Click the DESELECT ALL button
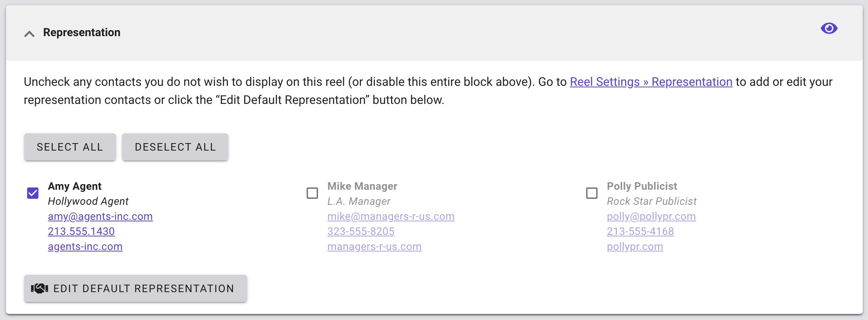This screenshot has height=320, width=868. pos(175,147)
